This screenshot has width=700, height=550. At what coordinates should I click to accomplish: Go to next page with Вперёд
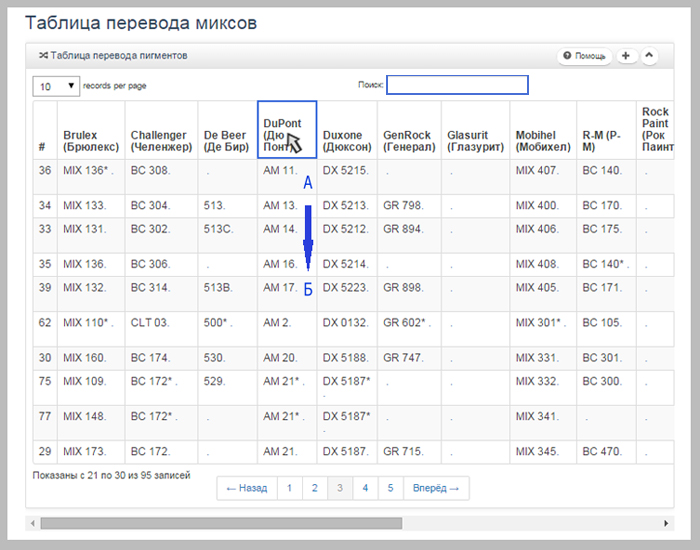(436, 488)
